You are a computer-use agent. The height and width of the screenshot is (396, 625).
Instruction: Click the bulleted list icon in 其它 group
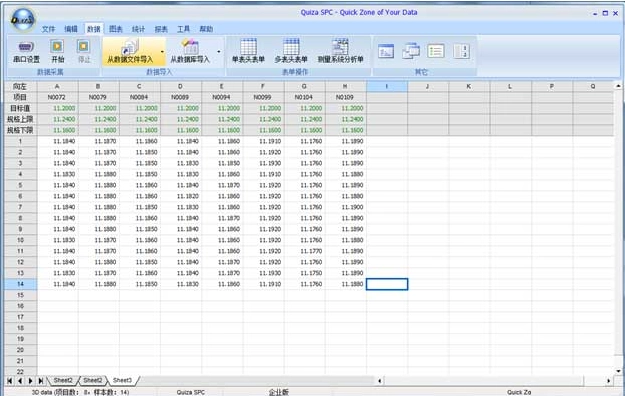pyautogui.click(x=436, y=51)
